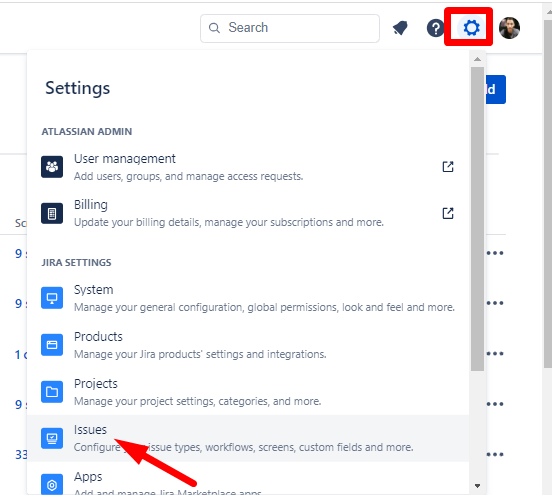Click the System monitor icon

52,298
